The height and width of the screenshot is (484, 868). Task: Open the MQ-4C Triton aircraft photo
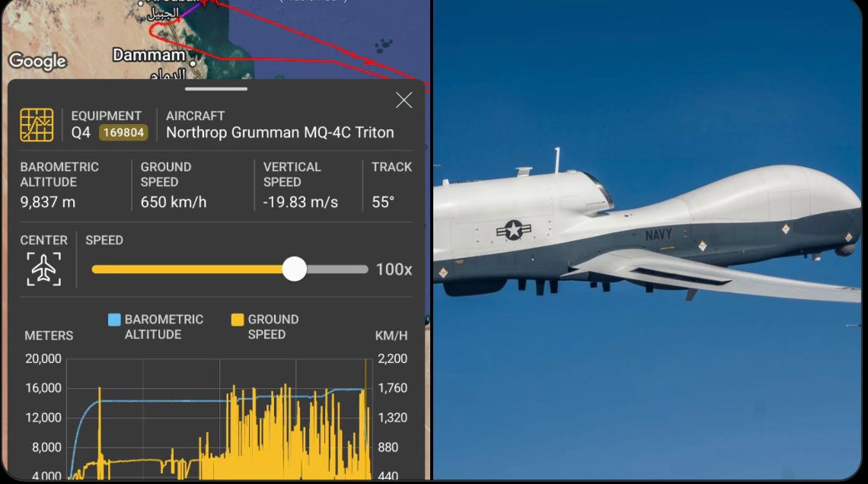(648, 240)
